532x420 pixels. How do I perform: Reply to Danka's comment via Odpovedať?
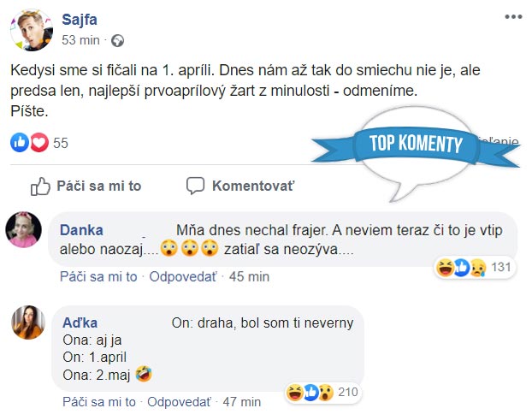tap(184, 276)
